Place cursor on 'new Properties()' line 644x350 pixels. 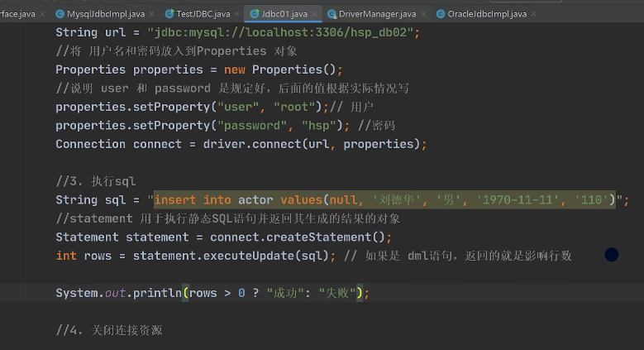point(198,70)
